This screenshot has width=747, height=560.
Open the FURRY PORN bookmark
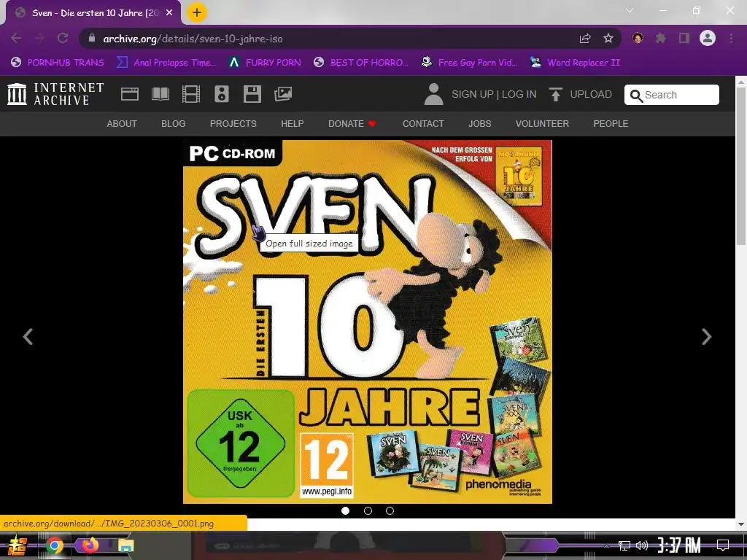click(266, 63)
